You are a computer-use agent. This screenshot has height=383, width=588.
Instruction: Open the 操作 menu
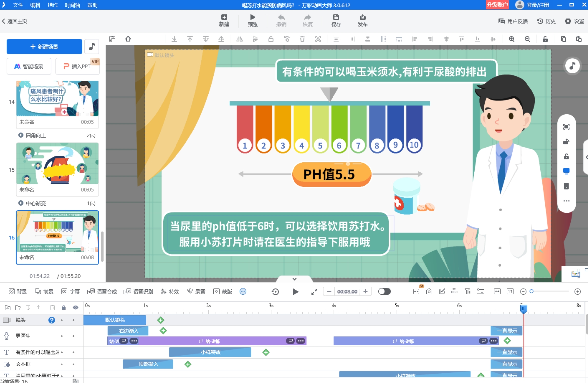click(53, 5)
